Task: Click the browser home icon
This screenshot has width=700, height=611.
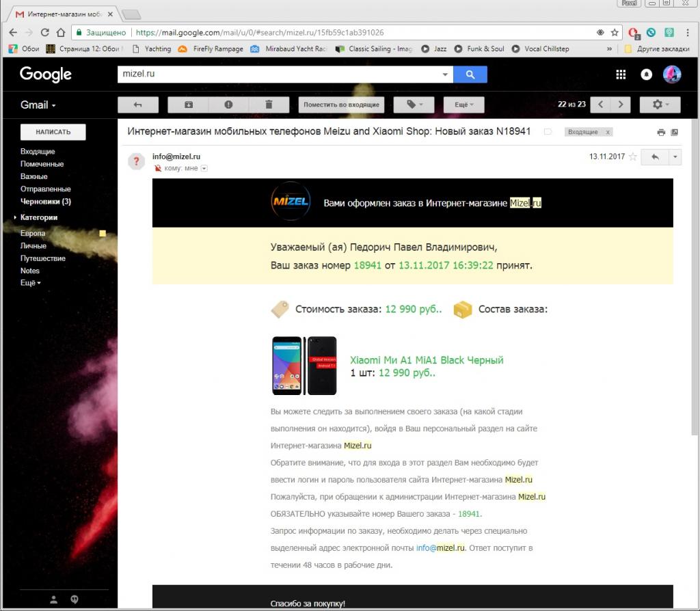Action: (61, 33)
